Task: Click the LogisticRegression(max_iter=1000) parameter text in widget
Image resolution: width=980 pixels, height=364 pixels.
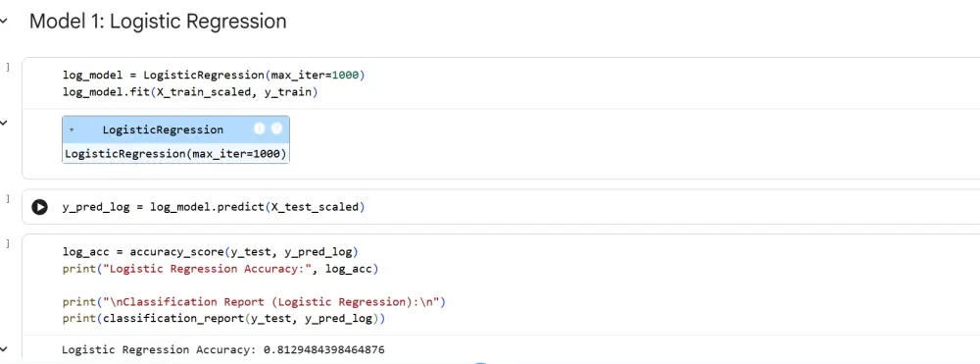Action: tap(175, 154)
